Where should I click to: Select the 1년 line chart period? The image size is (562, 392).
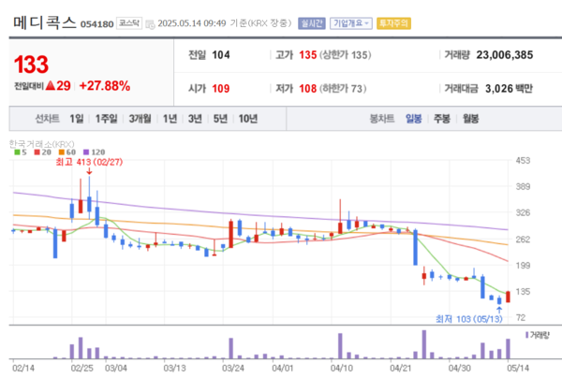[170, 119]
